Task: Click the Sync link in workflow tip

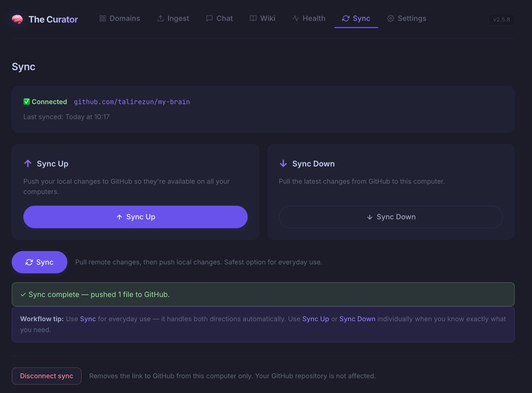Action: (x=88, y=319)
